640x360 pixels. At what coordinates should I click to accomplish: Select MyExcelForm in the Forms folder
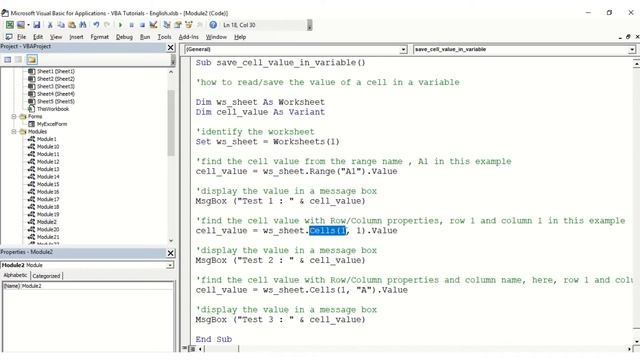tap(51, 124)
